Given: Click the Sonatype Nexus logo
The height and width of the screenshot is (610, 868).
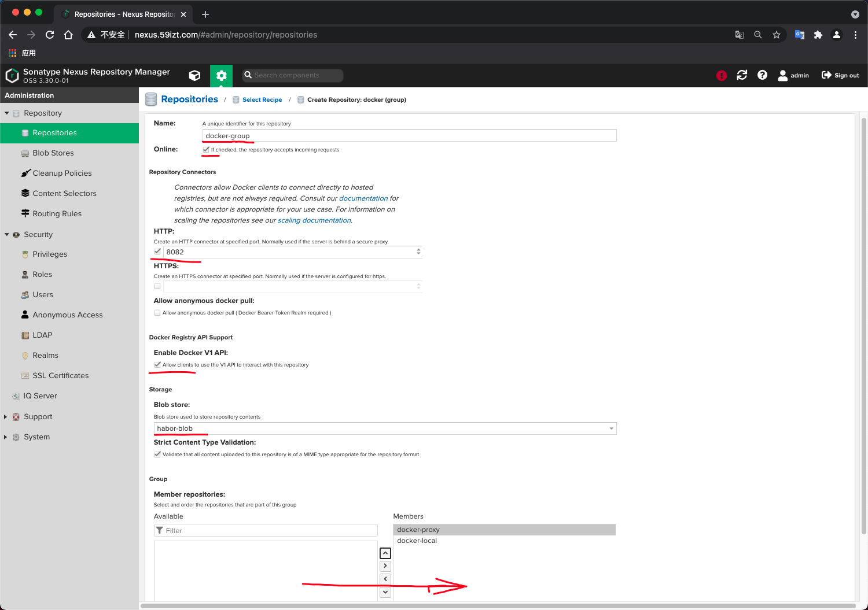Looking at the screenshot, I should [x=12, y=76].
